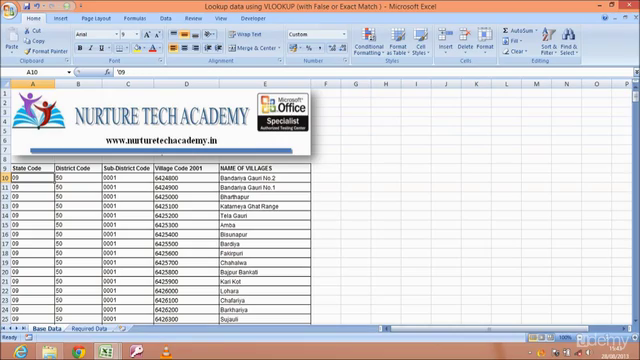This screenshot has height=360, width=640.
Task: Click Delete cells button
Action: tap(465, 41)
